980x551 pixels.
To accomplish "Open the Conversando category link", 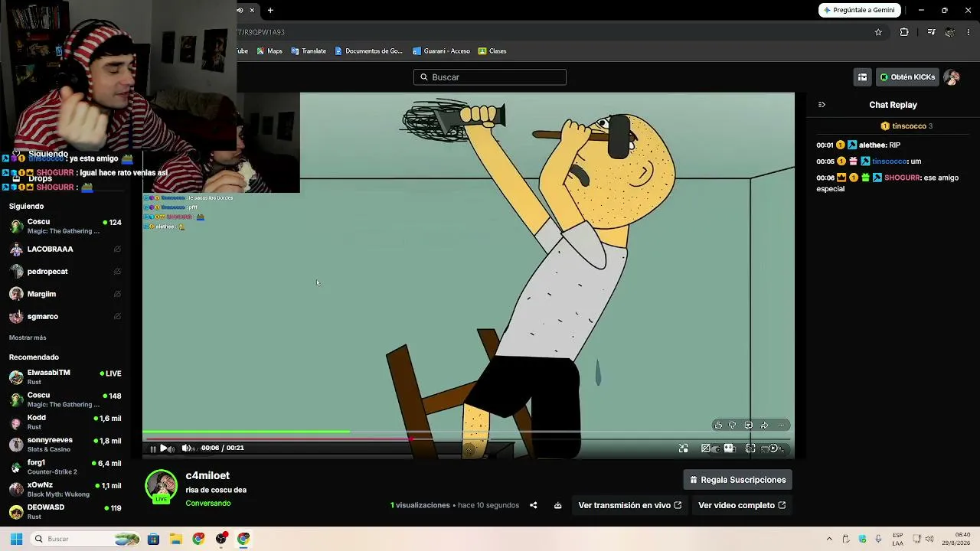I will coord(208,504).
